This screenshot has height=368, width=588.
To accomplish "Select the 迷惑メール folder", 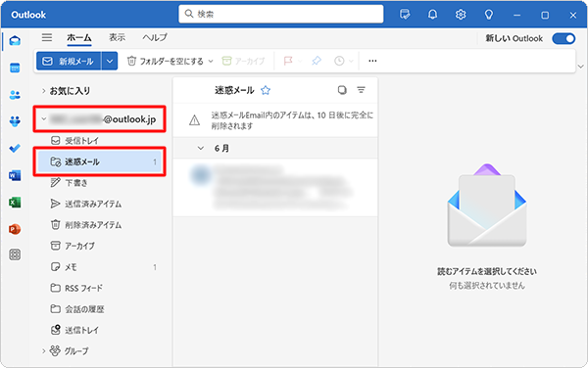I will (99, 161).
